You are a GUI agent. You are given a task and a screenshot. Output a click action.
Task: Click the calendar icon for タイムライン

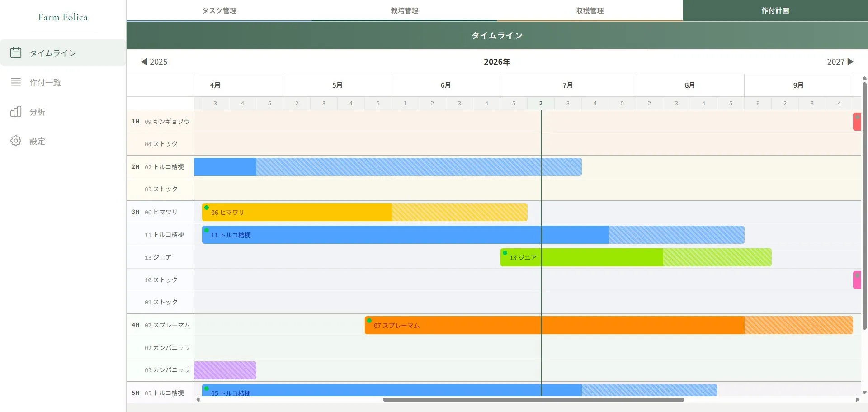point(16,52)
